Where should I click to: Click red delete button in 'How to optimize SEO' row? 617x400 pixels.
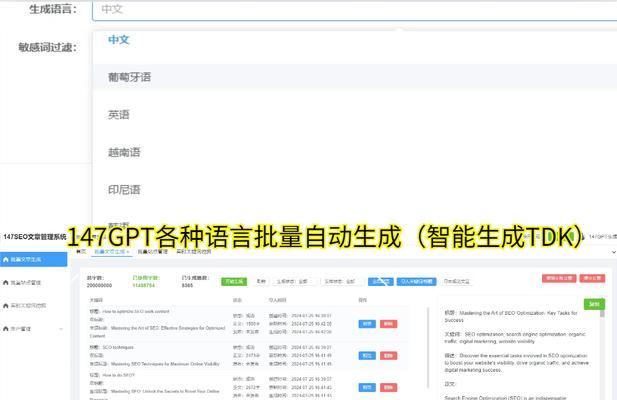coord(388,324)
